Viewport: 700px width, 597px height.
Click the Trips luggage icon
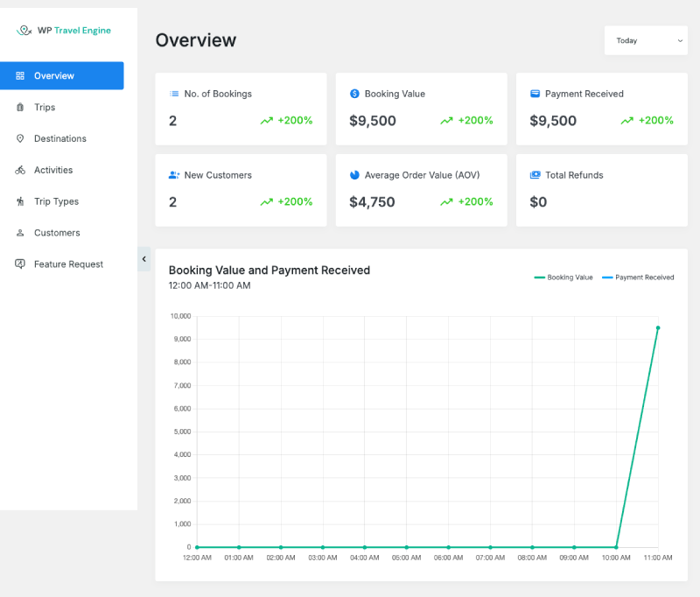tap(20, 107)
